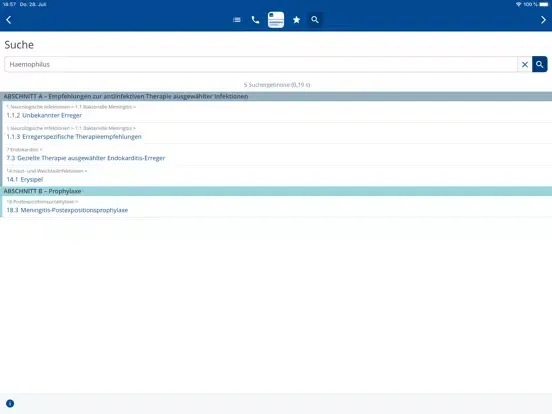Viewport: 552px width, 414px height.
Task: Open the table of contents list icon
Action: pos(237,20)
